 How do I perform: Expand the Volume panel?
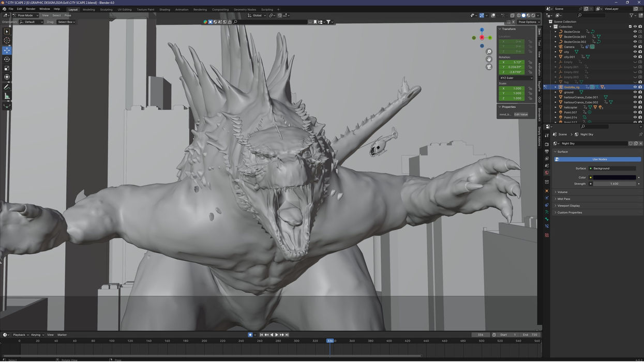click(x=562, y=192)
